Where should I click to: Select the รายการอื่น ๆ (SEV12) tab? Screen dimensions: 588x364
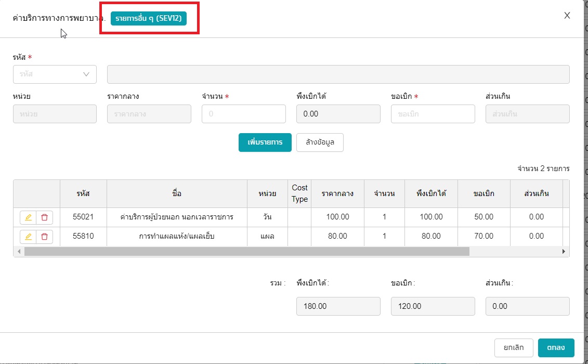[x=149, y=18]
